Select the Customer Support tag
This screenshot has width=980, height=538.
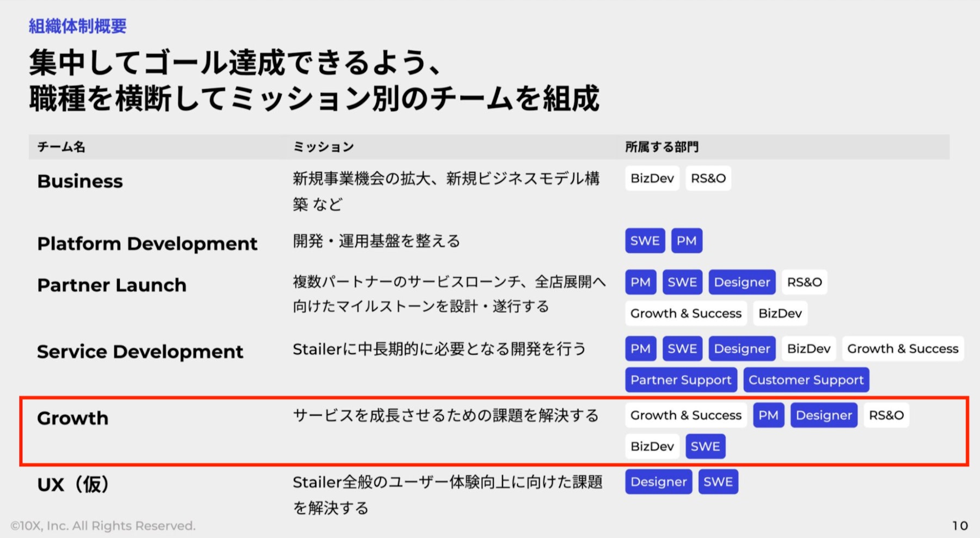point(806,380)
